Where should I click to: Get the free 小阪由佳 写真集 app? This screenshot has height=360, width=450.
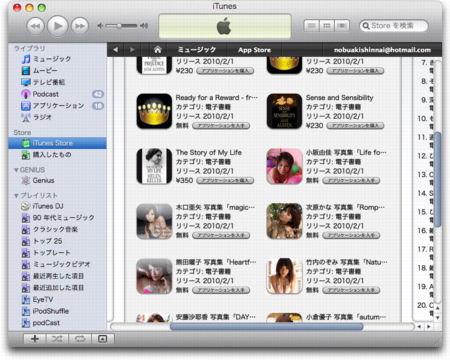pyautogui.click(x=351, y=180)
